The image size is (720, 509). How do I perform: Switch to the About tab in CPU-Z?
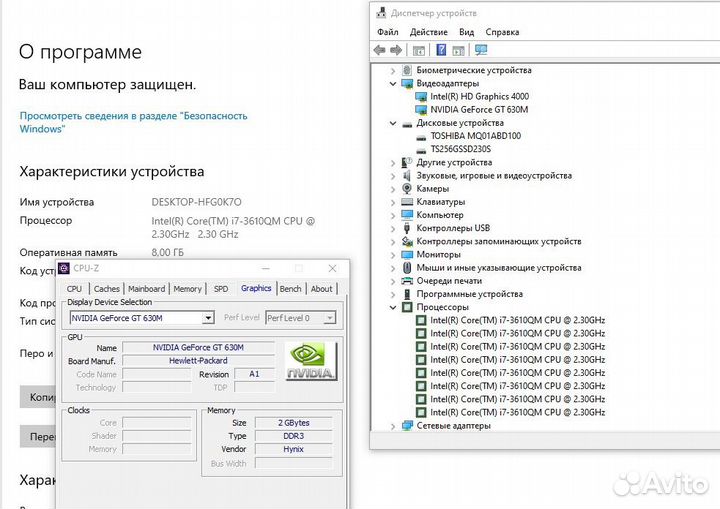pyautogui.click(x=321, y=289)
